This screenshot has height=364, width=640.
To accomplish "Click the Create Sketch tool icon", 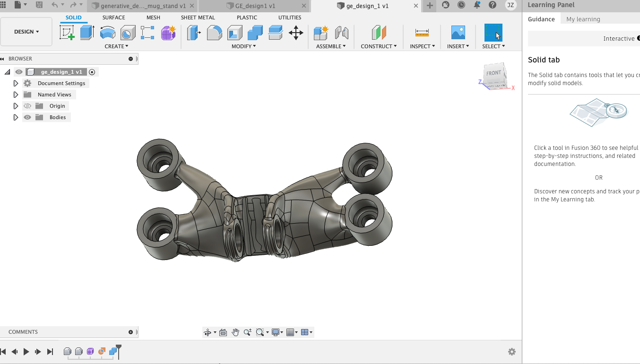I will pos(67,33).
